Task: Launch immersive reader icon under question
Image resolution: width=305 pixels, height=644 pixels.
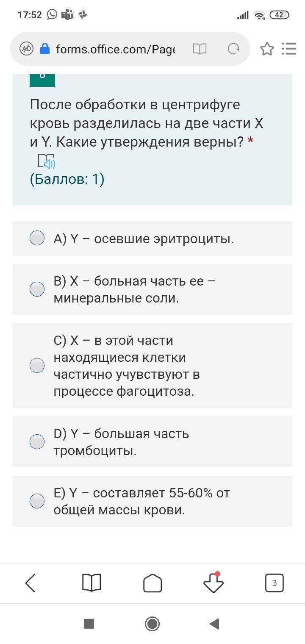Action: (x=46, y=161)
